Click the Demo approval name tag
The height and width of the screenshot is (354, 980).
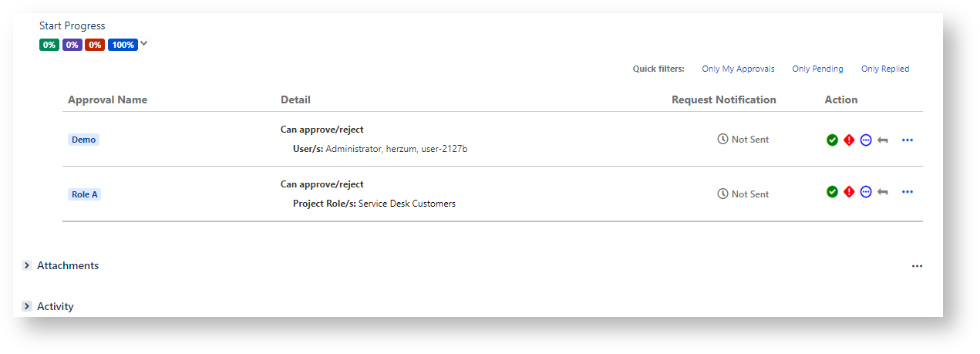[83, 140]
